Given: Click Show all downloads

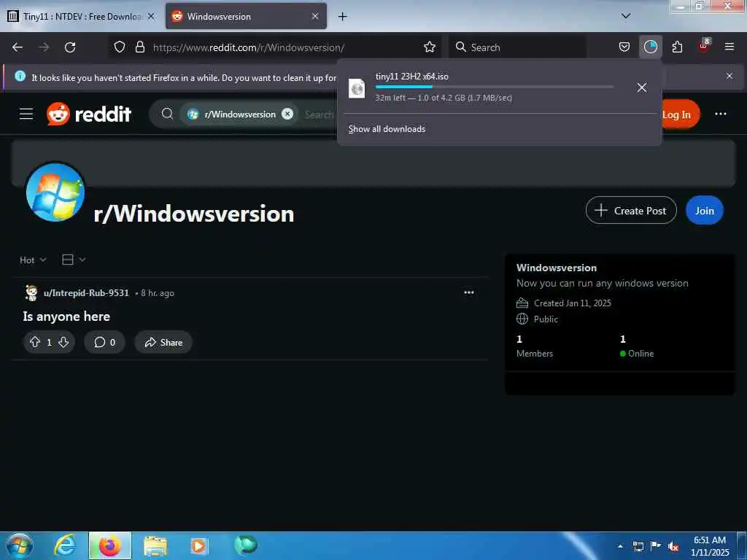Looking at the screenshot, I should click(x=387, y=129).
